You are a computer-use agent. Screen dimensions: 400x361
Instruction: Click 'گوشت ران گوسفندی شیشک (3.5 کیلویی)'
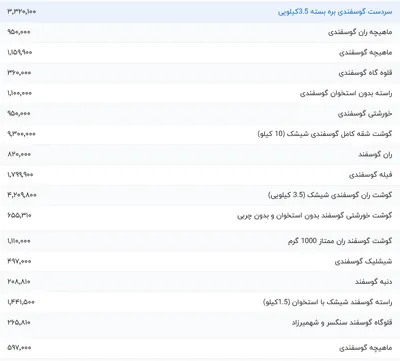(330, 195)
